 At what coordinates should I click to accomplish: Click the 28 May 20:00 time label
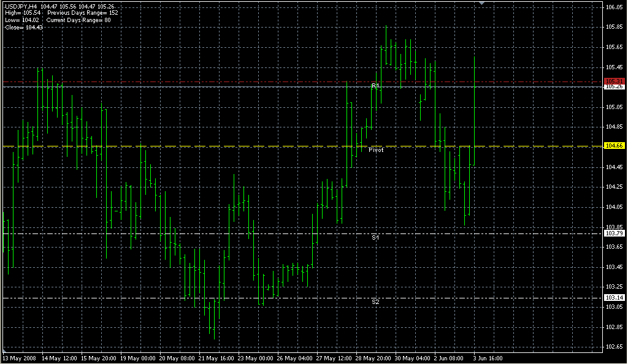pos(371,357)
